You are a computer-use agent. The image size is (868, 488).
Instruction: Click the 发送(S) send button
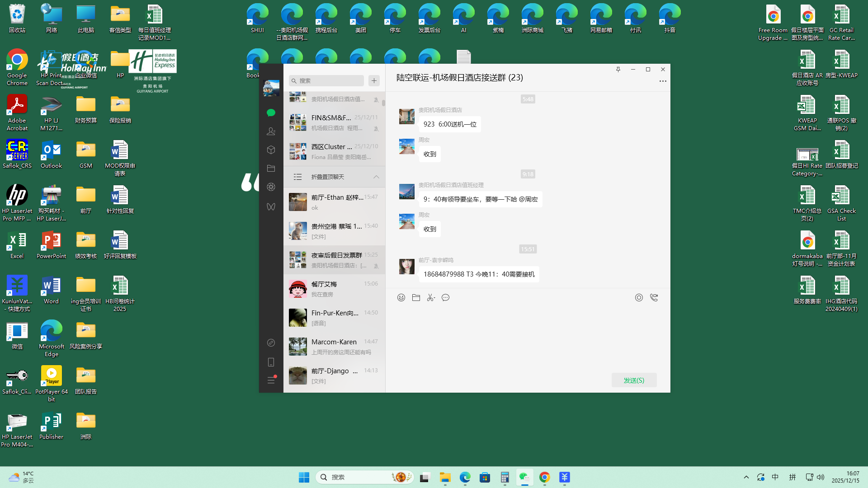tap(634, 380)
